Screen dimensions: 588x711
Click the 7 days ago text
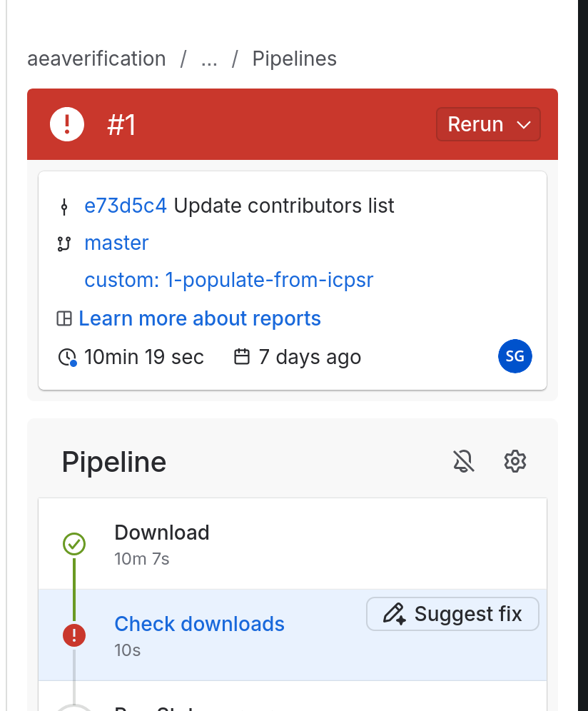[310, 357]
